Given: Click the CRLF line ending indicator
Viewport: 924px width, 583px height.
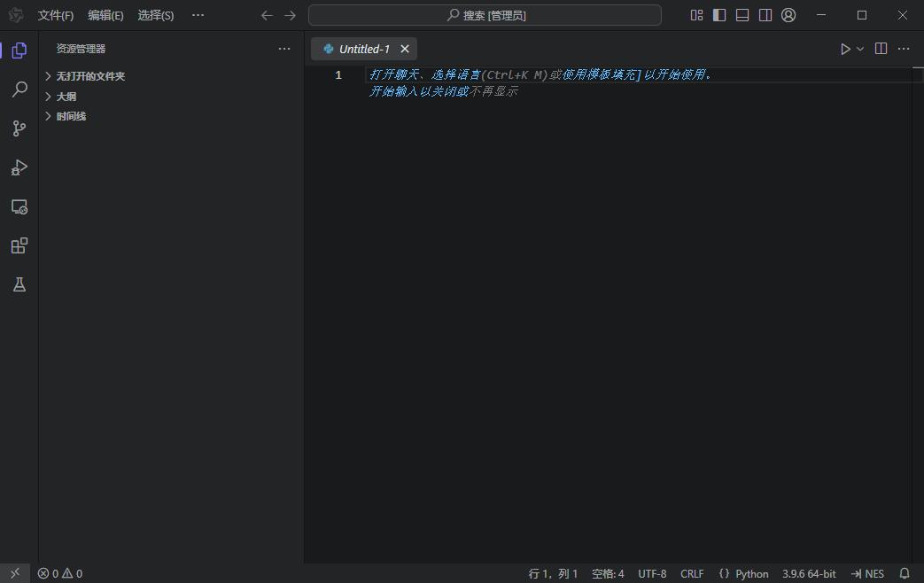Looking at the screenshot, I should point(692,573).
